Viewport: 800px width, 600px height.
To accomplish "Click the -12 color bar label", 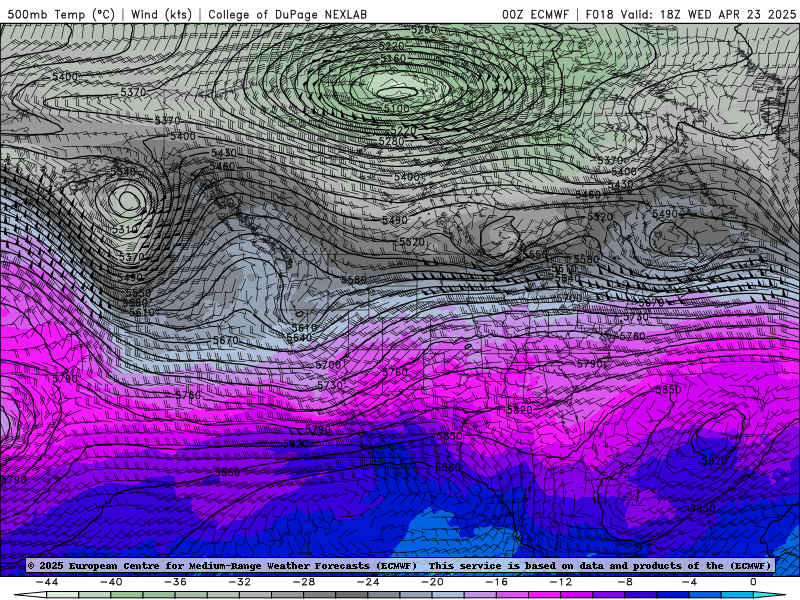I will click(561, 582).
